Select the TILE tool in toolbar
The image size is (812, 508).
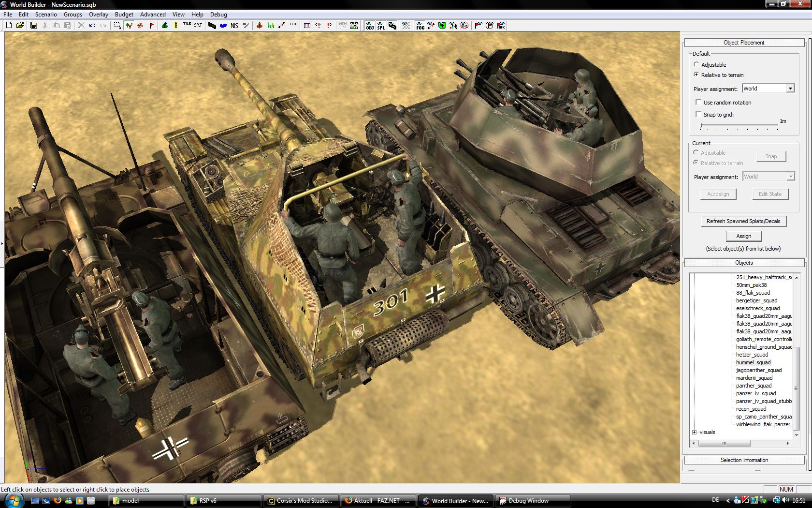pyautogui.click(x=187, y=24)
